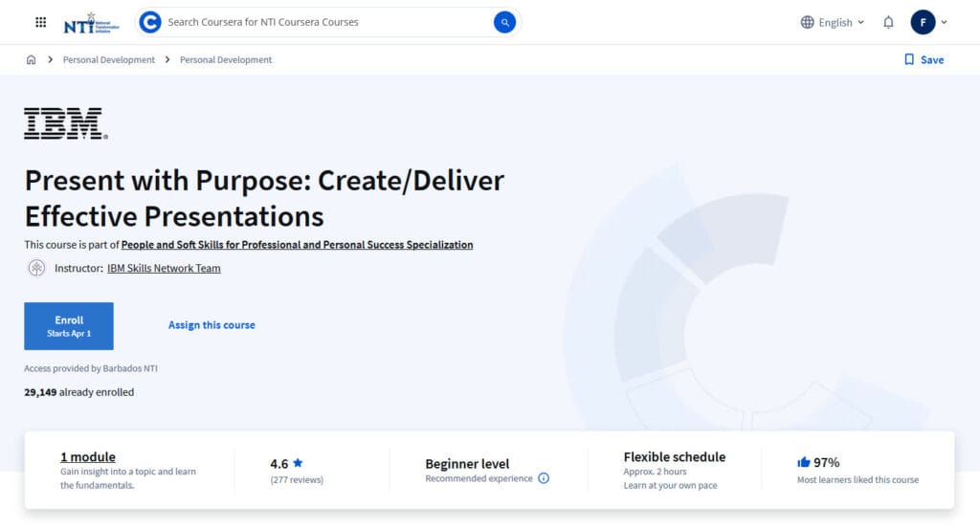Click second Personal Development breadcrumb
Image resolution: width=980 pixels, height=530 pixels.
[x=226, y=59]
